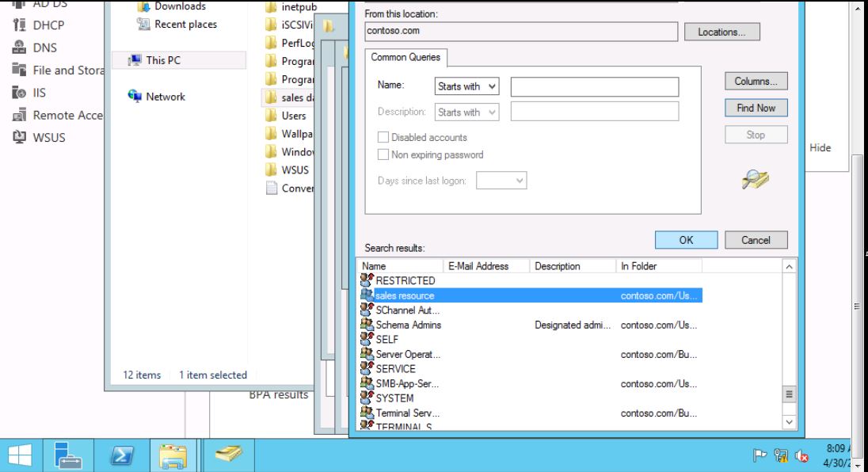The width and height of the screenshot is (868, 472).
Task: Open the Name 'Starts with' dropdown
Action: 466,86
